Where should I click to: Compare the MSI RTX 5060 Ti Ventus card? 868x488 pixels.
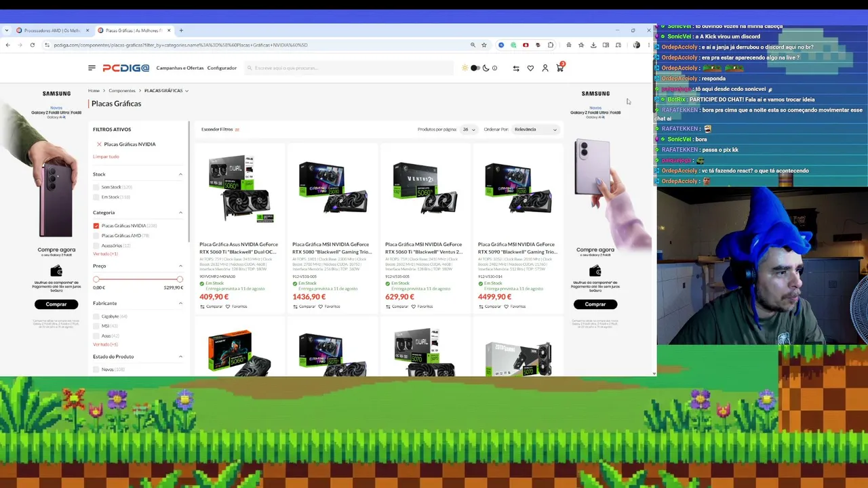tap(397, 306)
